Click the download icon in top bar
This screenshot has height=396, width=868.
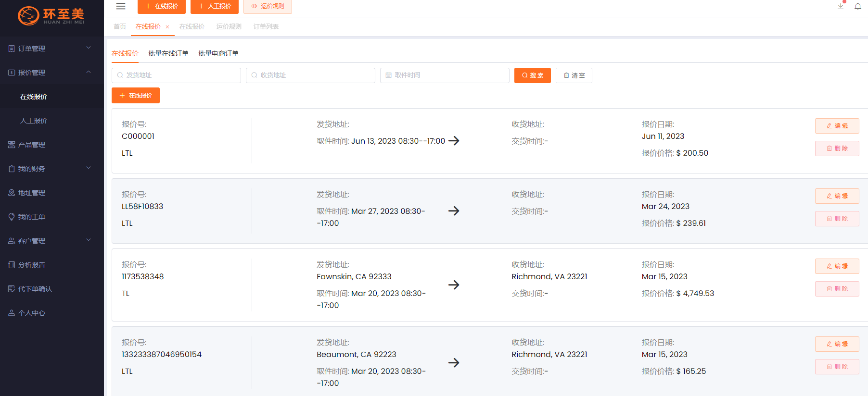pyautogui.click(x=841, y=6)
